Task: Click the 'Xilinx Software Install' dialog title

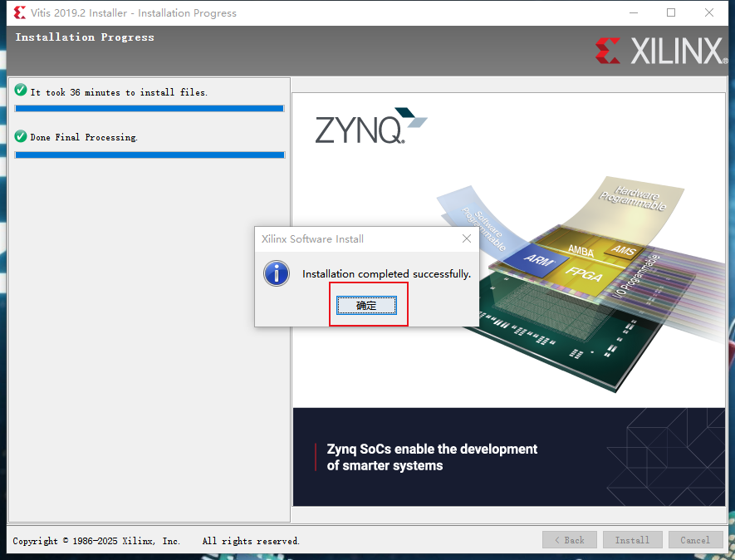Action: pos(312,239)
